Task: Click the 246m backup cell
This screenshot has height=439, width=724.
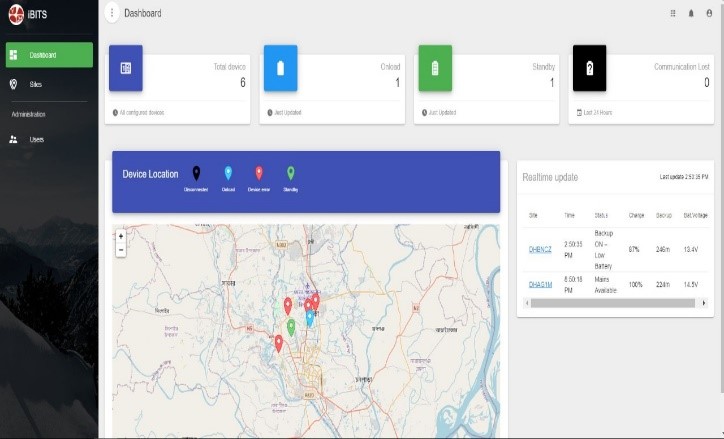Action: tap(663, 249)
